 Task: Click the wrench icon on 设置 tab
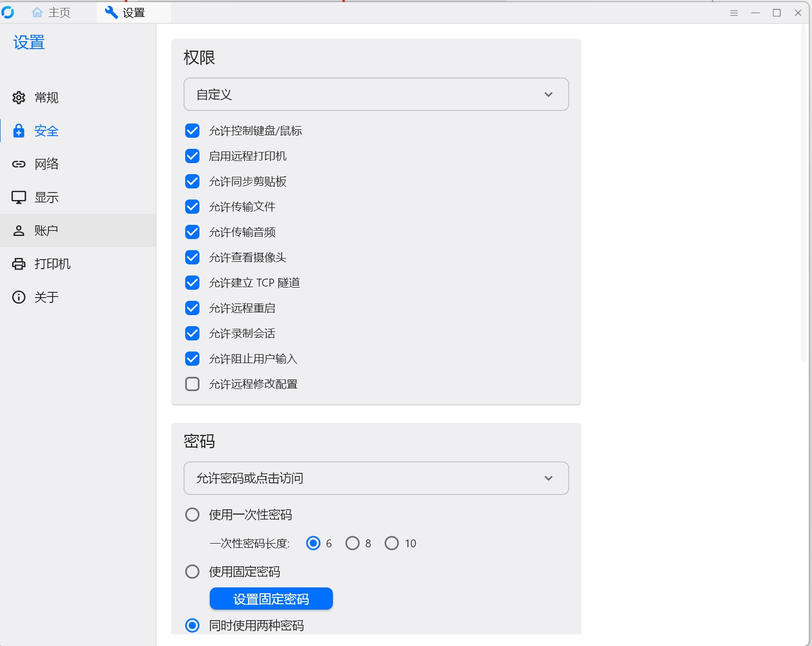point(111,13)
